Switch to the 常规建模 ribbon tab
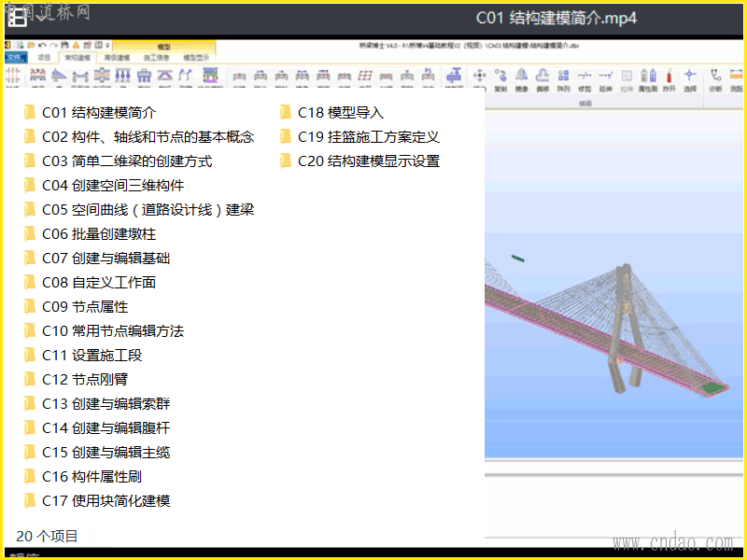747x560 pixels. coord(78,58)
